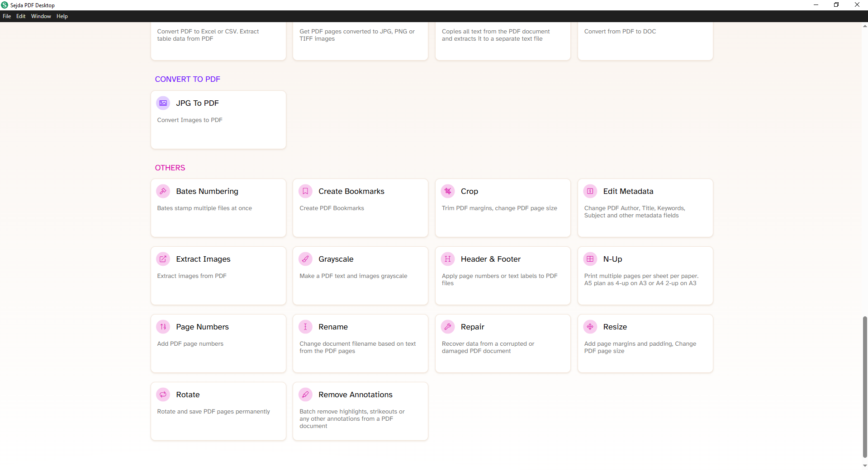
Task: Click 'Print multiple pages per sheet' description
Action: [641, 279]
